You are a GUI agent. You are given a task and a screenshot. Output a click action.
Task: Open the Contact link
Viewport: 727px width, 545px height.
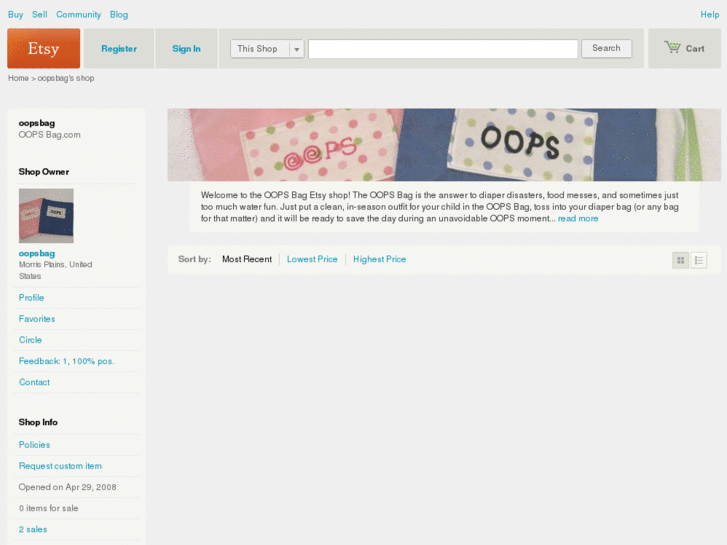pyautogui.click(x=34, y=382)
